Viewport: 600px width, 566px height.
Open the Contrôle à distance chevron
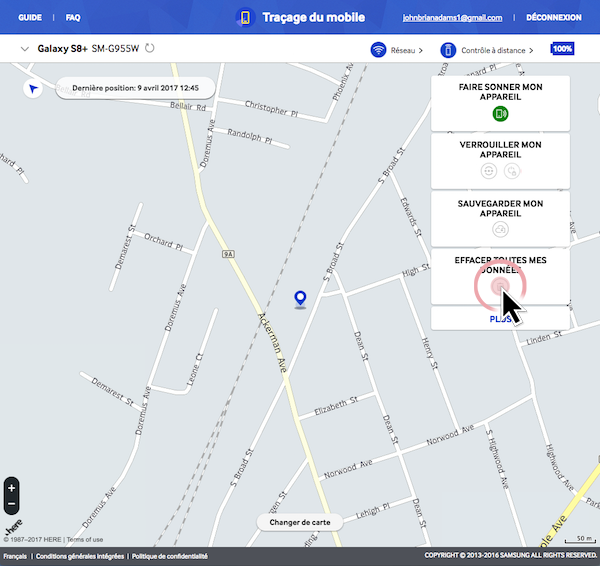click(531, 51)
